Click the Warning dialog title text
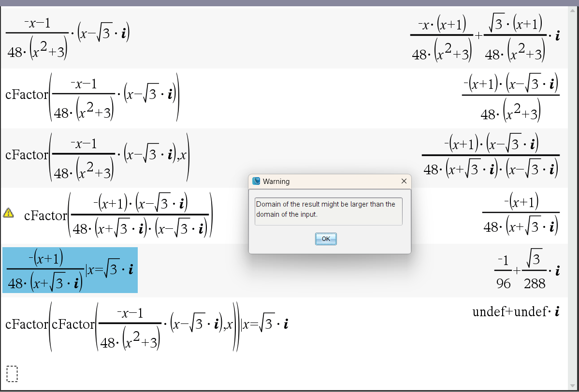This screenshot has height=392, width=579. click(x=276, y=182)
